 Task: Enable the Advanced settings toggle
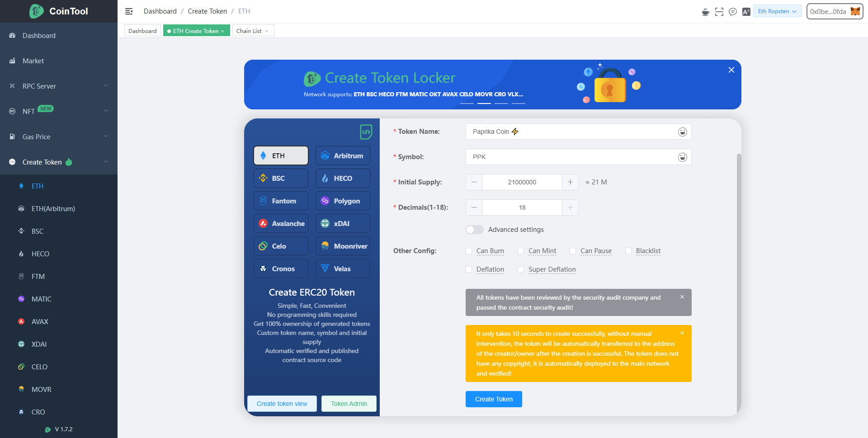[474, 230]
